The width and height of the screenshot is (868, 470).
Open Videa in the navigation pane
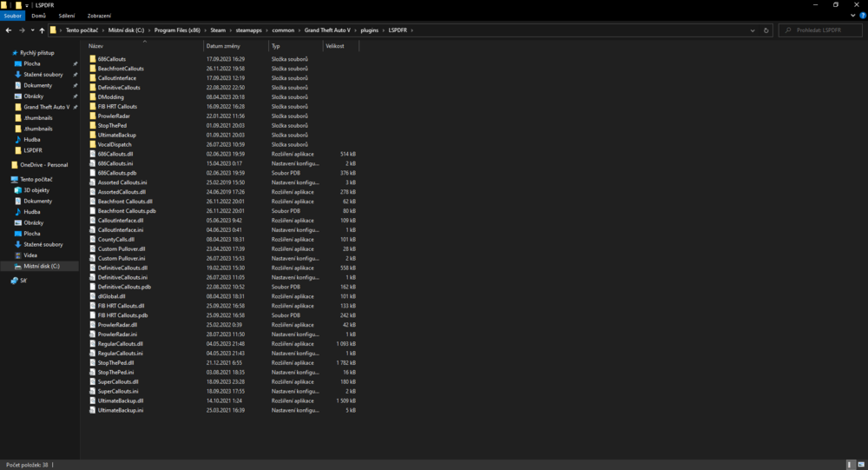(x=30, y=255)
